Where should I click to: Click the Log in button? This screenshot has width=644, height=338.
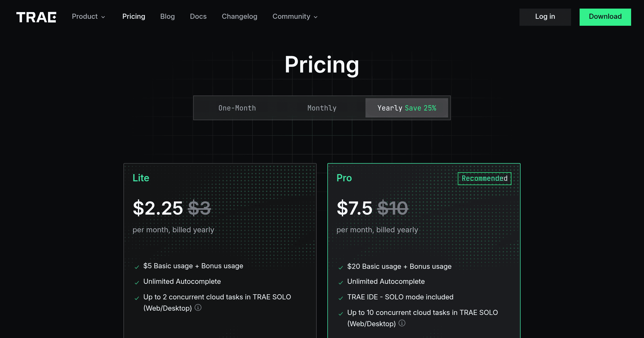(545, 17)
